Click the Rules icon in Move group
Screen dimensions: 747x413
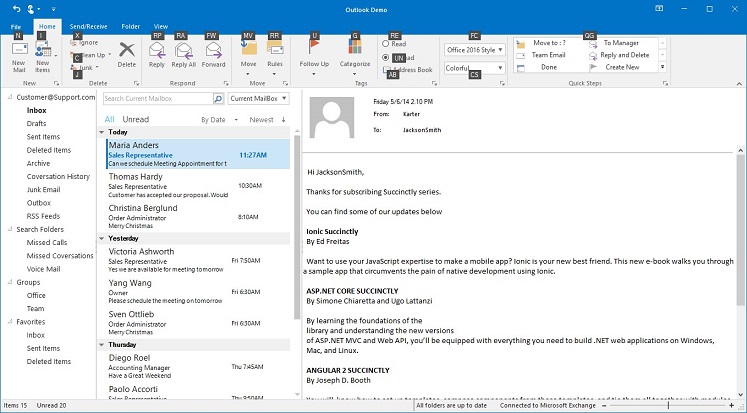tap(275, 49)
